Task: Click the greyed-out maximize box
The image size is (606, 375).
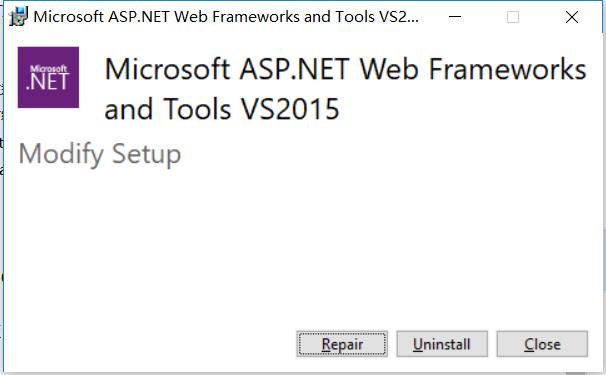Action: click(x=513, y=17)
